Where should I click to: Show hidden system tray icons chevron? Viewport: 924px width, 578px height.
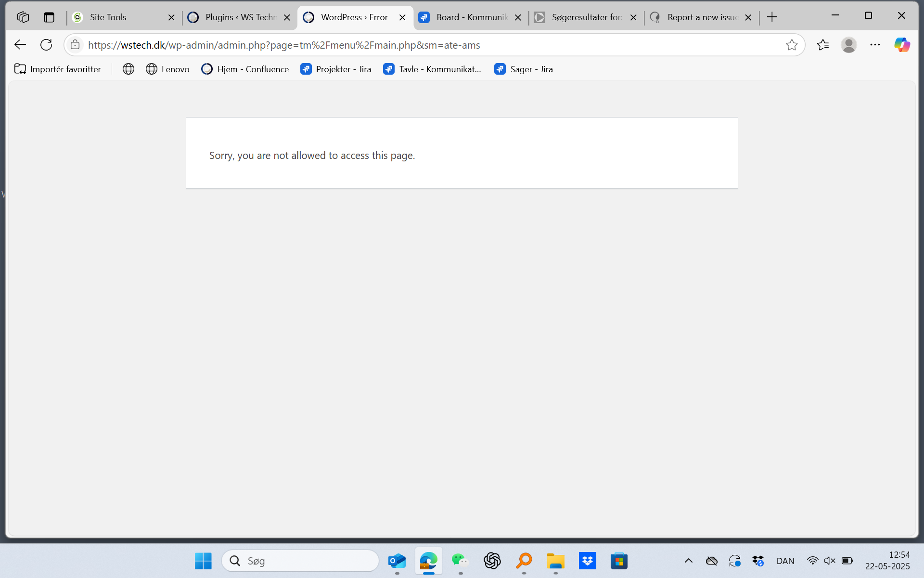point(689,561)
